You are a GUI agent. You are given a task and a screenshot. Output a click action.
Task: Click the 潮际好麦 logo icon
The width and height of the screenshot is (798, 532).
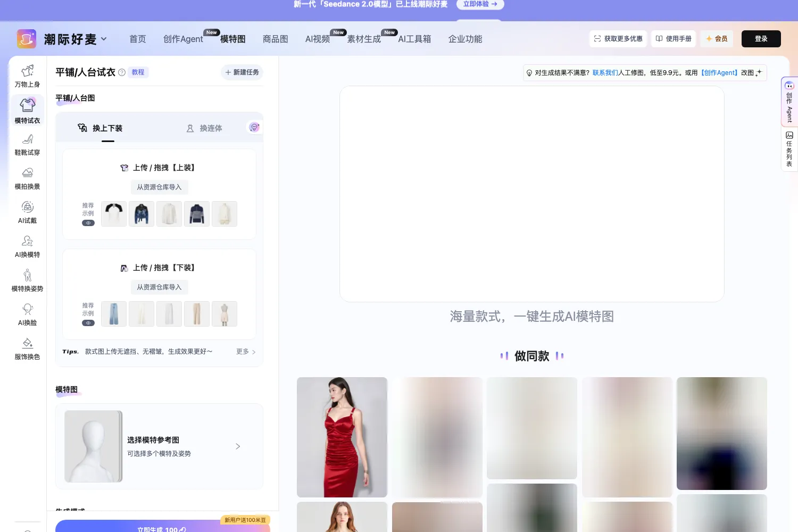[x=27, y=39]
